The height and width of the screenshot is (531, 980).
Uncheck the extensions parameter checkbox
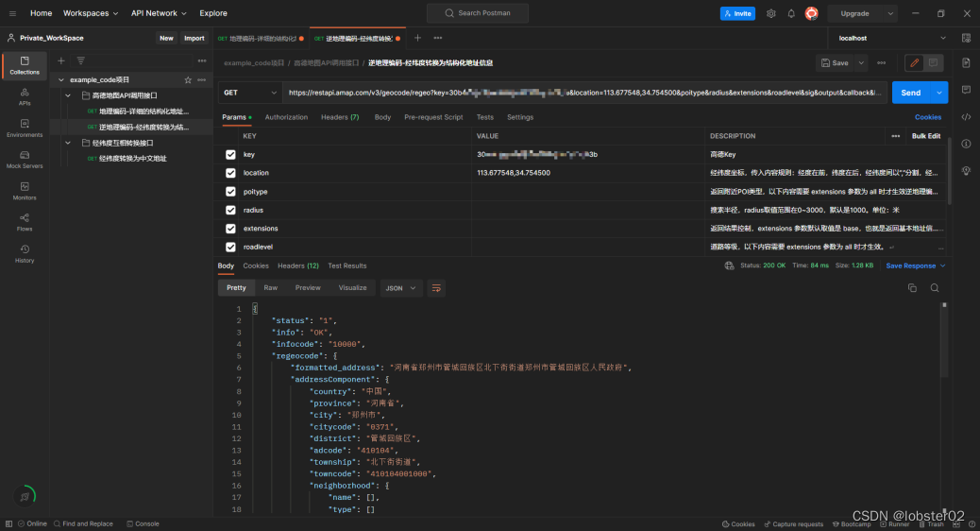230,229
